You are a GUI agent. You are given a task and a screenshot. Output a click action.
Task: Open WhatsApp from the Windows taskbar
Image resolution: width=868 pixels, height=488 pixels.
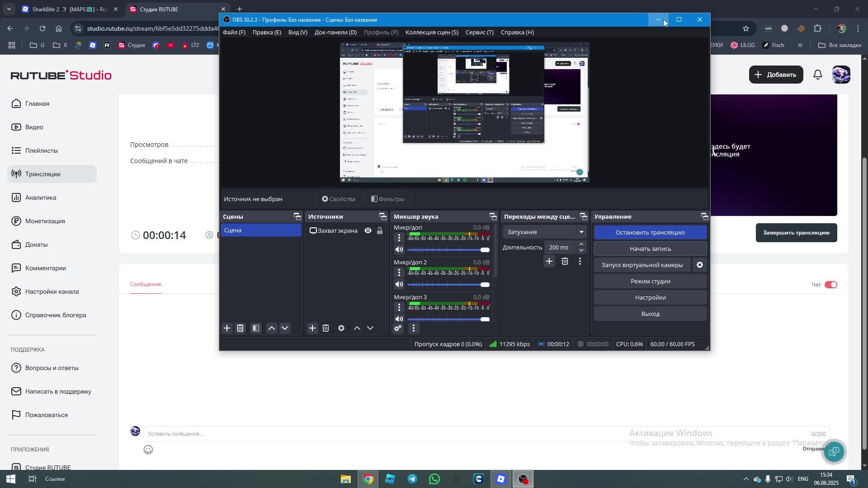434,479
